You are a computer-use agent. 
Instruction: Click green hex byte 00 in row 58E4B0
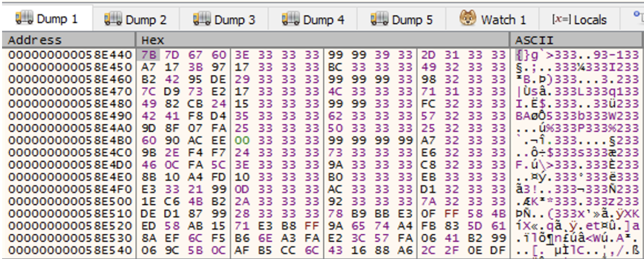click(x=242, y=141)
